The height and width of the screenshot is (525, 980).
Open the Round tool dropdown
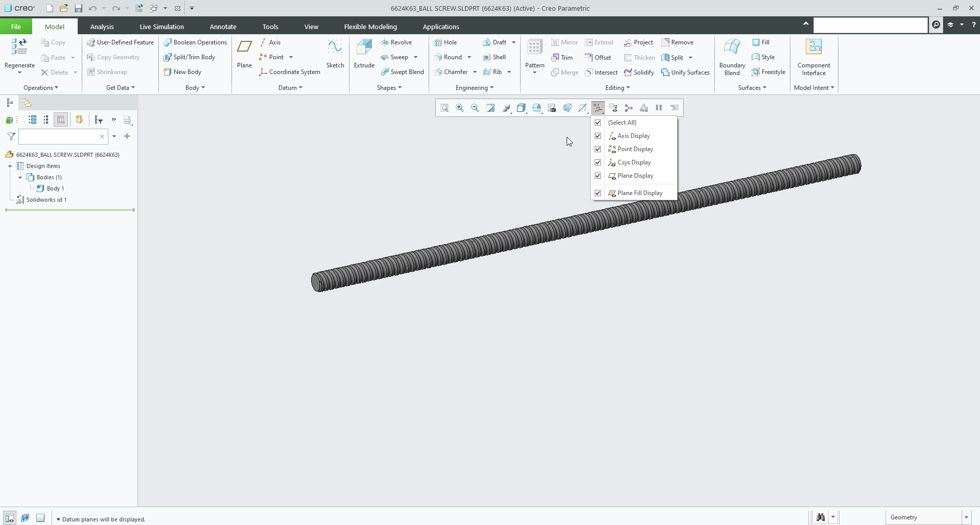tap(469, 57)
